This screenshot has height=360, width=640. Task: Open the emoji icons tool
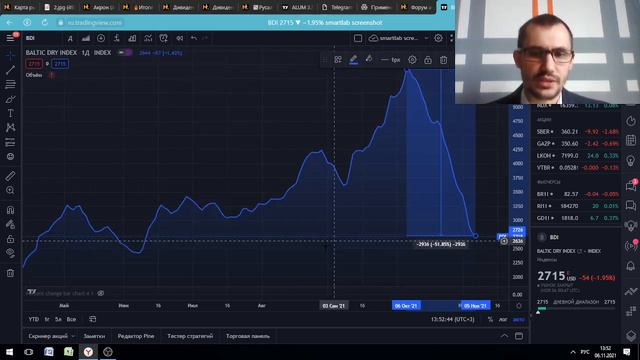[x=10, y=157]
